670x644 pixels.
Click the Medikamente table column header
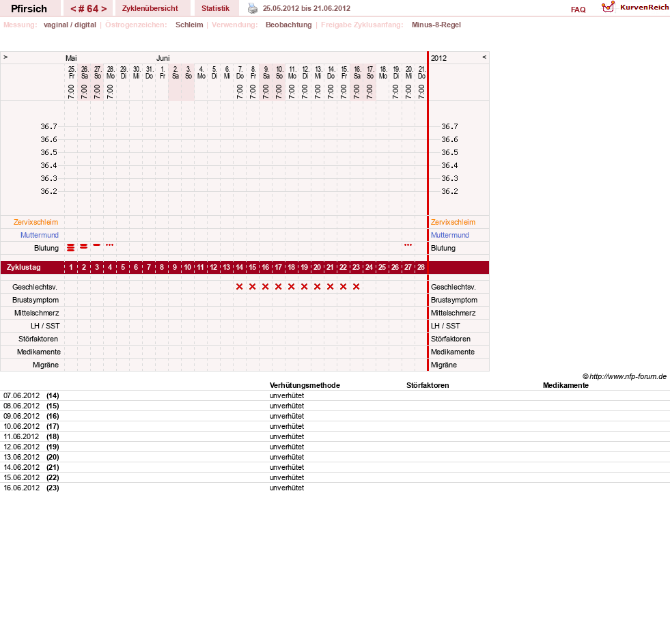coord(566,385)
